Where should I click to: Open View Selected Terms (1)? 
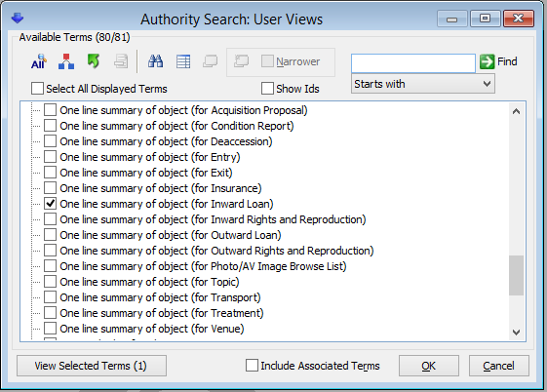coord(92,366)
